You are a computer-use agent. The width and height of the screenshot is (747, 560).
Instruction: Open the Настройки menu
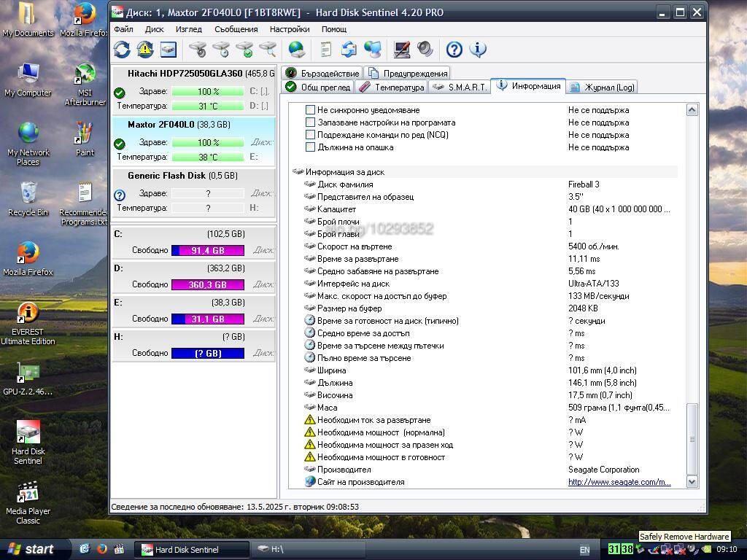(x=290, y=29)
